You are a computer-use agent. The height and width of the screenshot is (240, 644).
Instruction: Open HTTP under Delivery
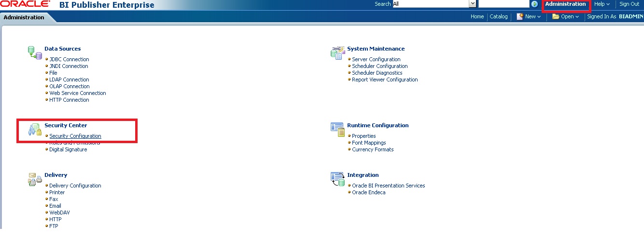tap(56, 219)
